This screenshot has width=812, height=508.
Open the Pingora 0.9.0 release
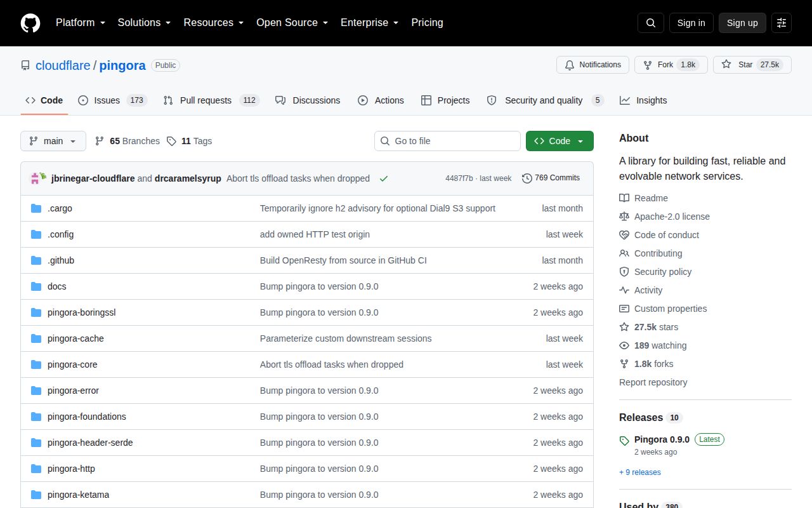(x=662, y=439)
